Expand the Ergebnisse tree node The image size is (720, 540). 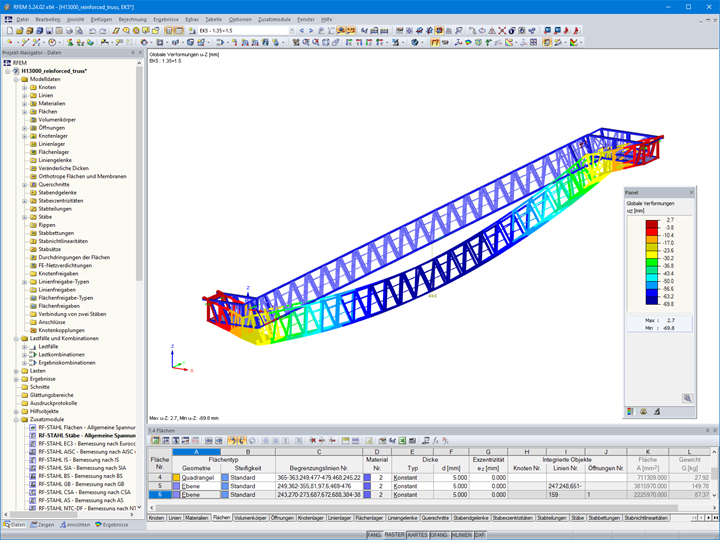[16, 379]
